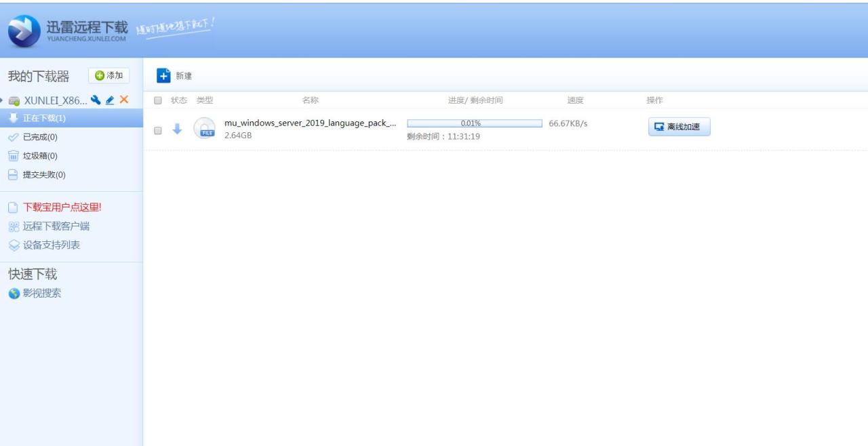The image size is (868, 446).
Task: Select the XUNLEI_X86 downloader device
Action: click(x=56, y=100)
